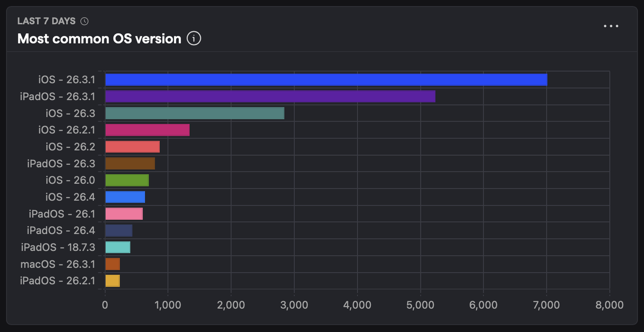
Task: Click the 3,000 x-axis tick label
Action: pyautogui.click(x=294, y=305)
